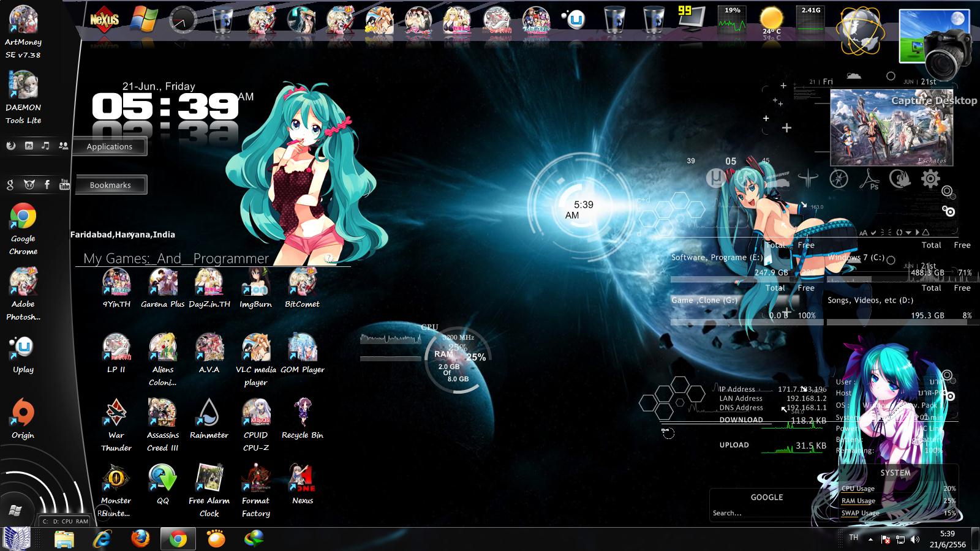Click the CPU meter showing 19% in dock

pyautogui.click(x=733, y=20)
